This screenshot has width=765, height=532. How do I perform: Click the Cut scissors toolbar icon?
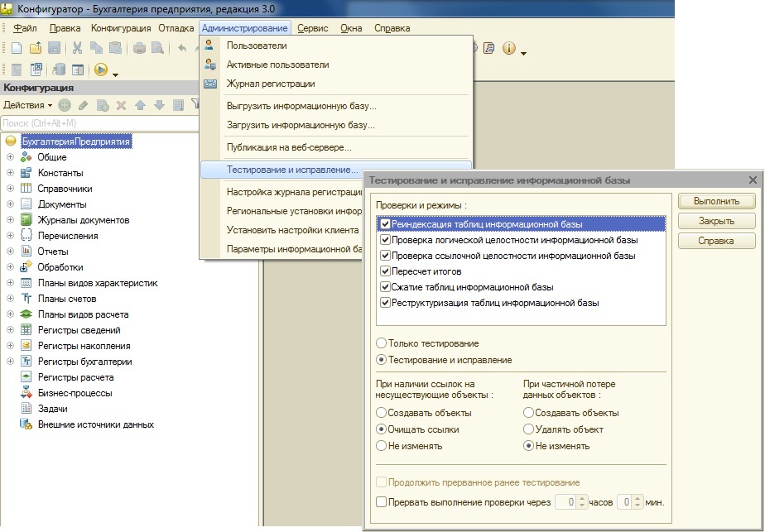tap(77, 48)
